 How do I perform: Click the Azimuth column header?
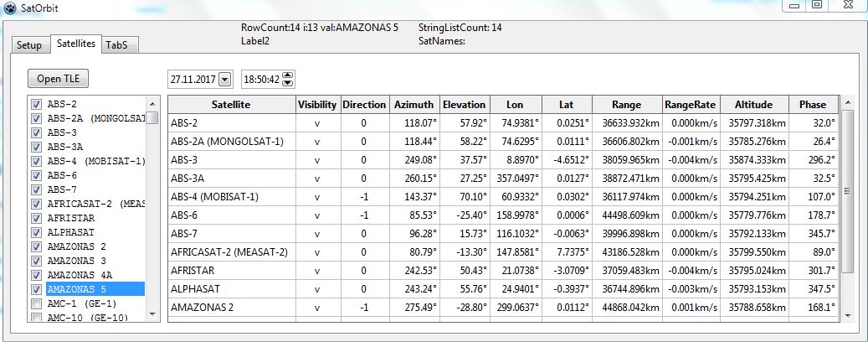[413, 105]
